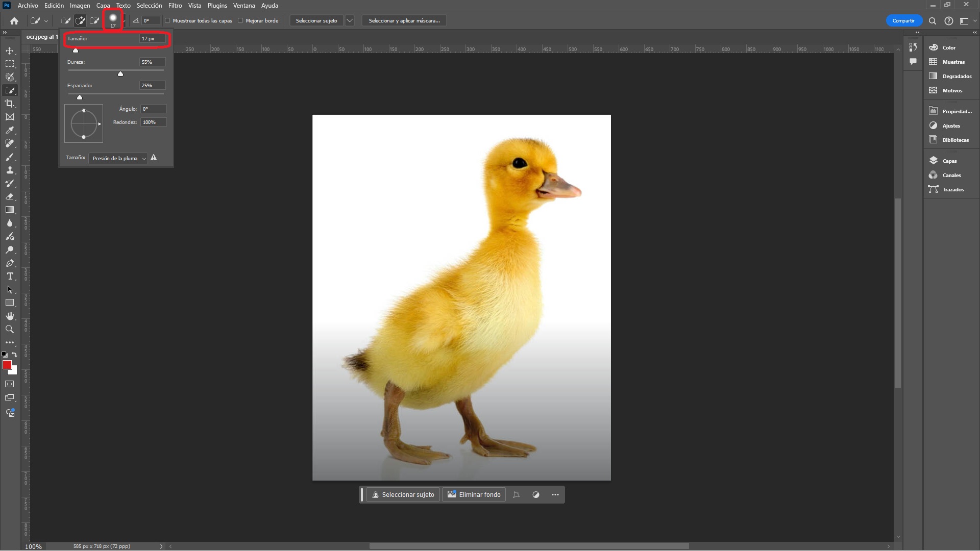The width and height of the screenshot is (980, 551).
Task: Select the Hand tool
Action: tap(10, 316)
